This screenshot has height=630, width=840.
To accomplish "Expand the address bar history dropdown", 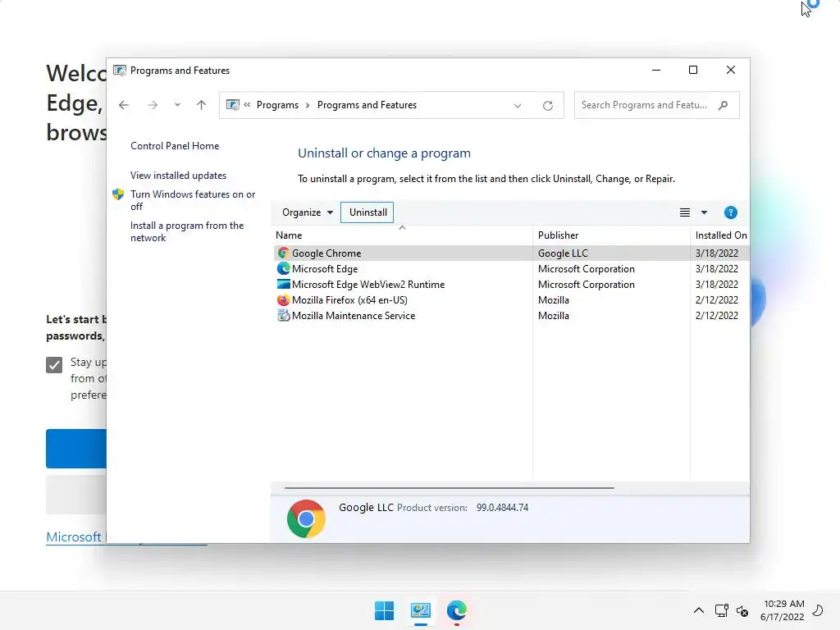I will pos(518,106).
